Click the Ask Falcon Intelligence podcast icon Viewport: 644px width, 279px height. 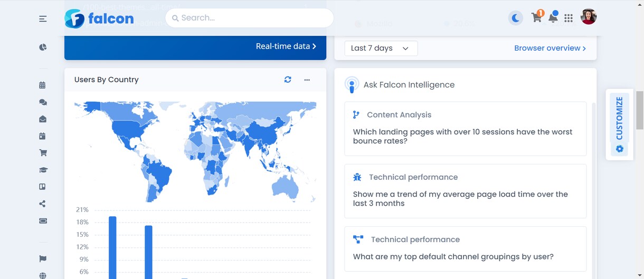coord(352,84)
